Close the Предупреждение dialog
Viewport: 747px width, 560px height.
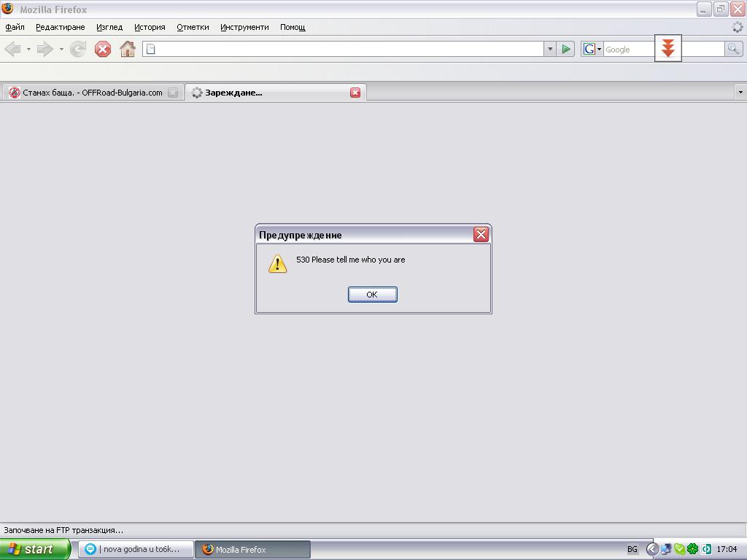(481, 234)
